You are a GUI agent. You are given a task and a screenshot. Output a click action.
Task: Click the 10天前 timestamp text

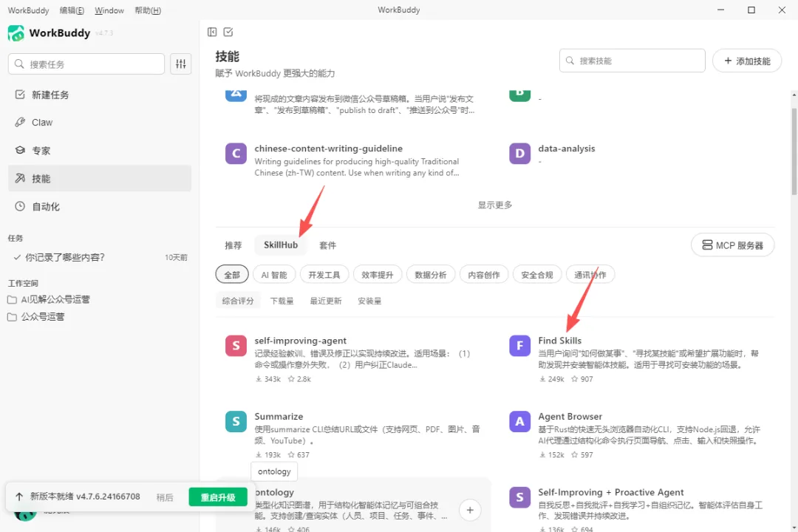click(176, 258)
